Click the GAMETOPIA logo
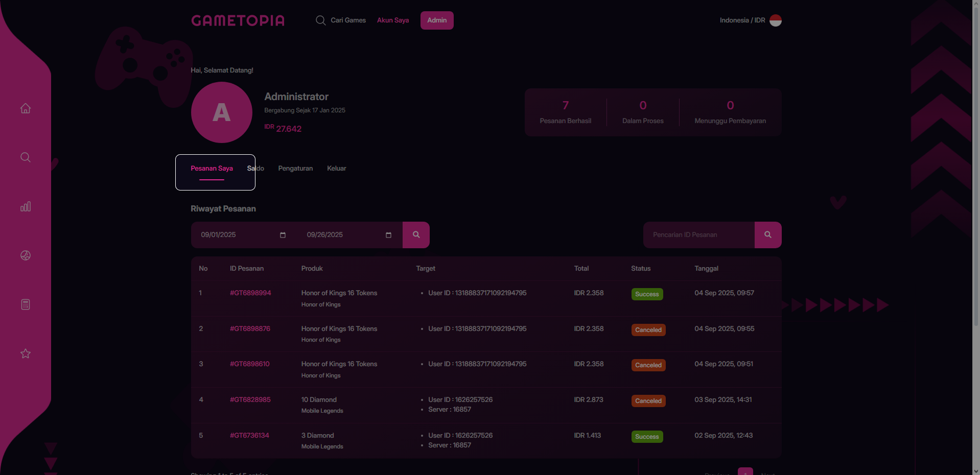 [x=238, y=20]
